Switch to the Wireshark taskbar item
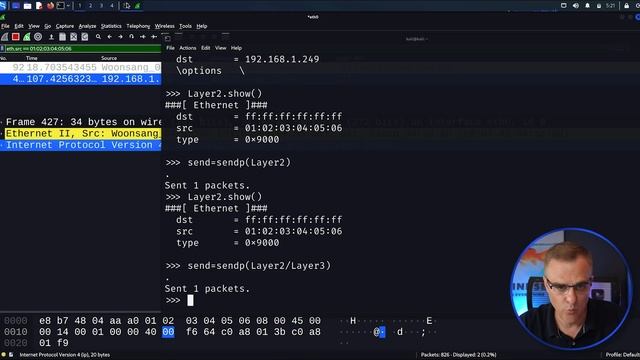This screenshot has width=640, height=360. pos(138,6)
